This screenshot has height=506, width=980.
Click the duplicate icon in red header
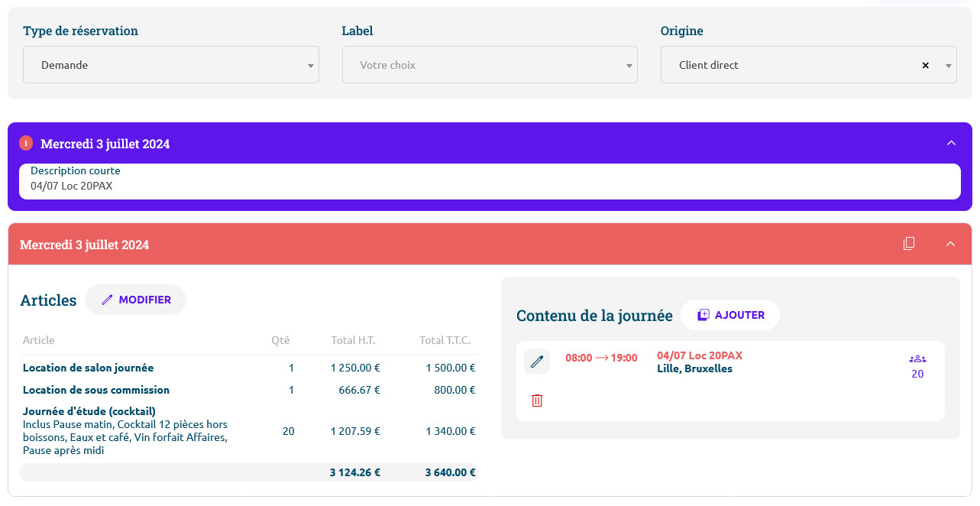[909, 244]
